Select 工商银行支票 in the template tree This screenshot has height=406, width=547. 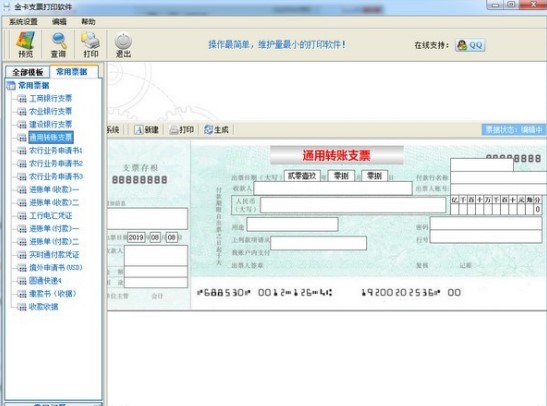(x=51, y=98)
